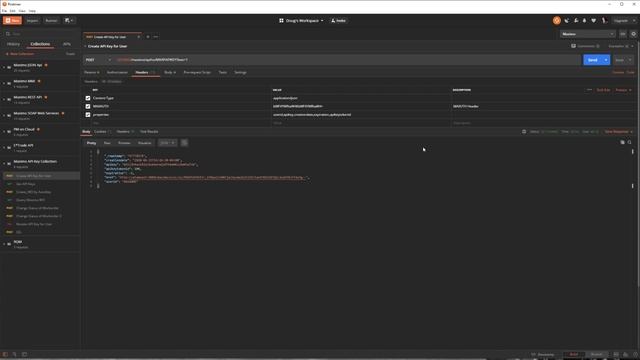Open the JSON response format dropdown
This screenshot has width=640, height=360.
[x=167, y=143]
